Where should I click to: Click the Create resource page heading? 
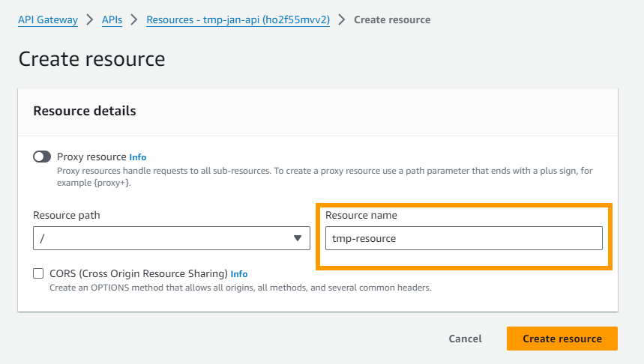91,59
